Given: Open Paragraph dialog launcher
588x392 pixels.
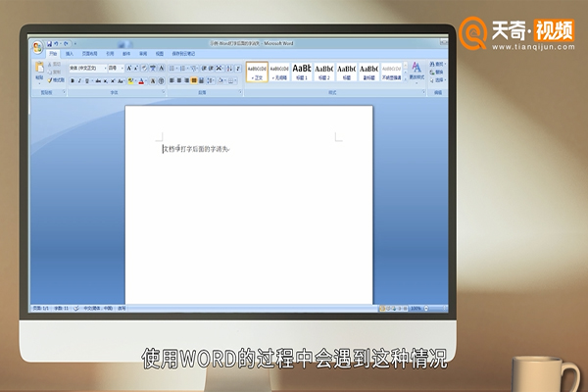Looking at the screenshot, I should 240,92.
